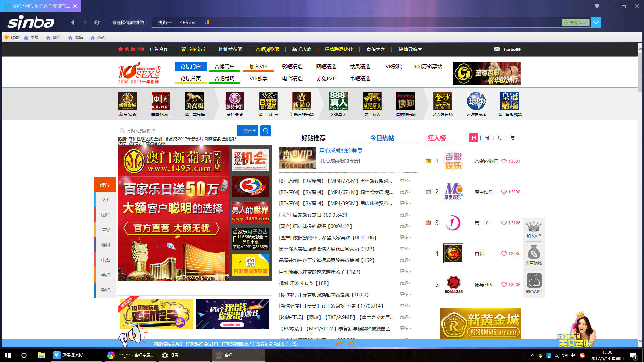
Task: Select 图吧 in the left sidebar
Action: click(x=106, y=215)
